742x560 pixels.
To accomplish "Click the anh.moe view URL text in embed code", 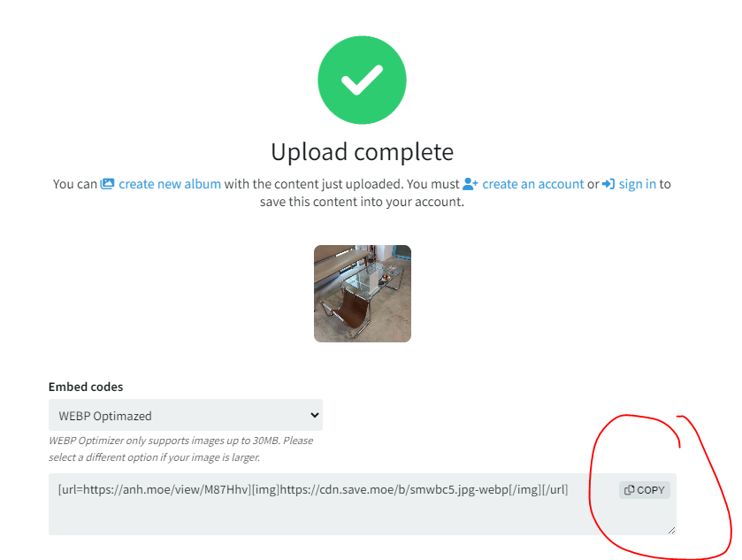I will pos(154,489).
